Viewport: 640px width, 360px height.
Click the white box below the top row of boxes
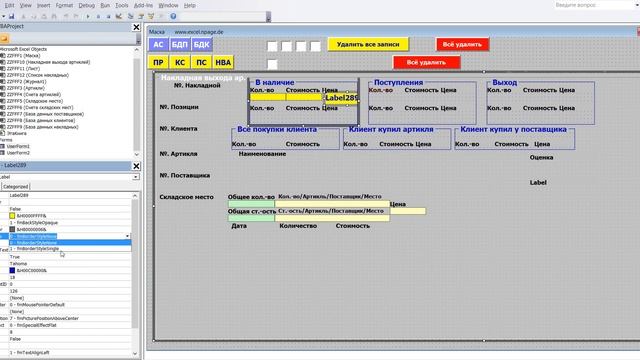pos(272,64)
